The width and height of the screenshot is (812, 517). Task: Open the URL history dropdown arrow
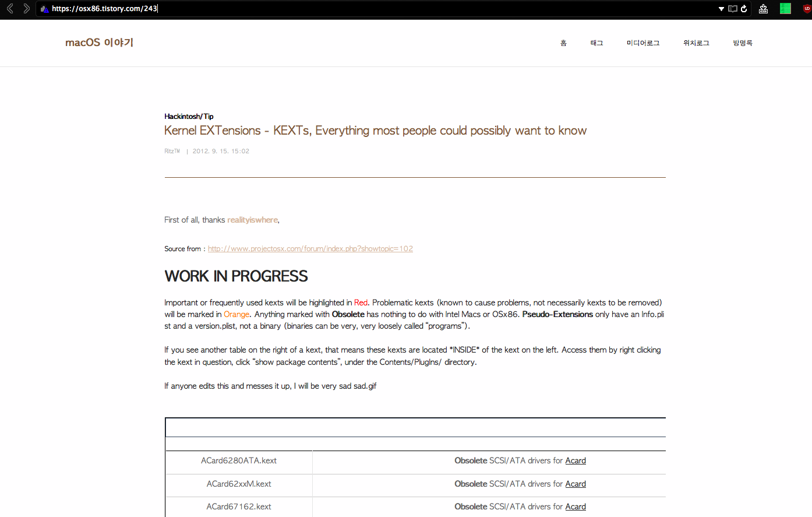point(721,9)
